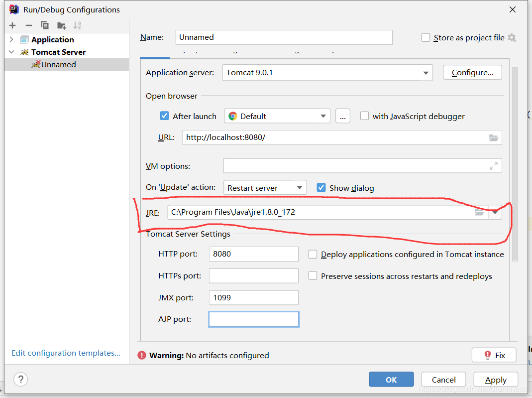Screen dimensions: 532x398
Task: Click OK button
Action: [x=391, y=380]
